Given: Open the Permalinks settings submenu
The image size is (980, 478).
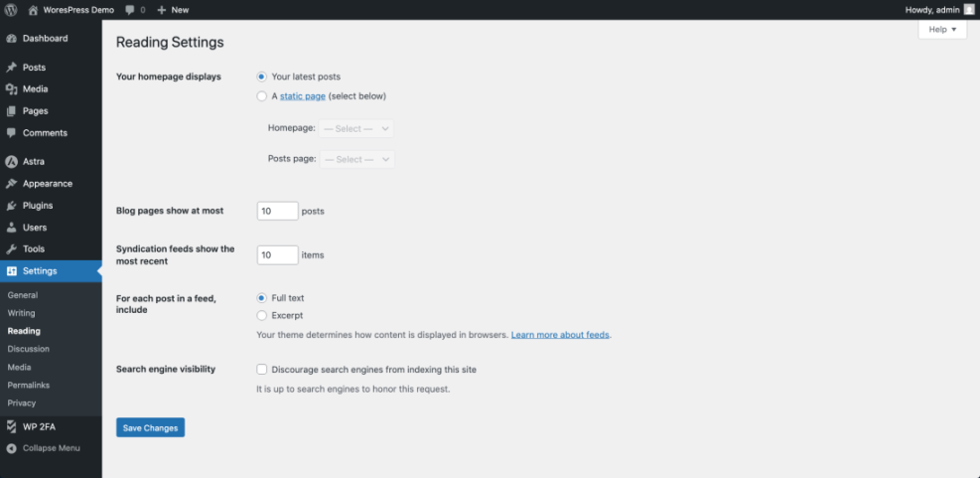Looking at the screenshot, I should (x=28, y=385).
